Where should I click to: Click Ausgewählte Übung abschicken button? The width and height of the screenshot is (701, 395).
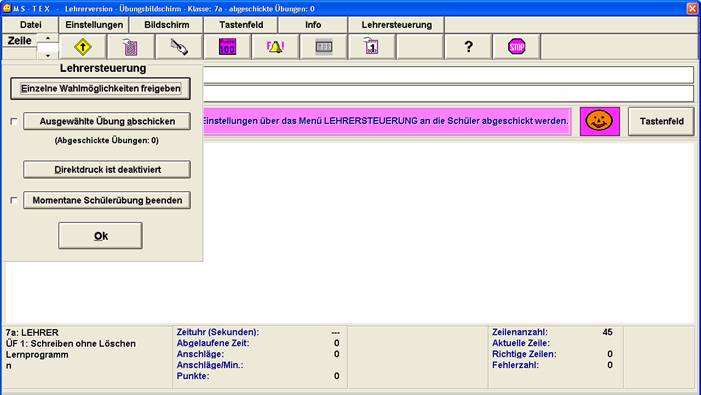(x=107, y=121)
